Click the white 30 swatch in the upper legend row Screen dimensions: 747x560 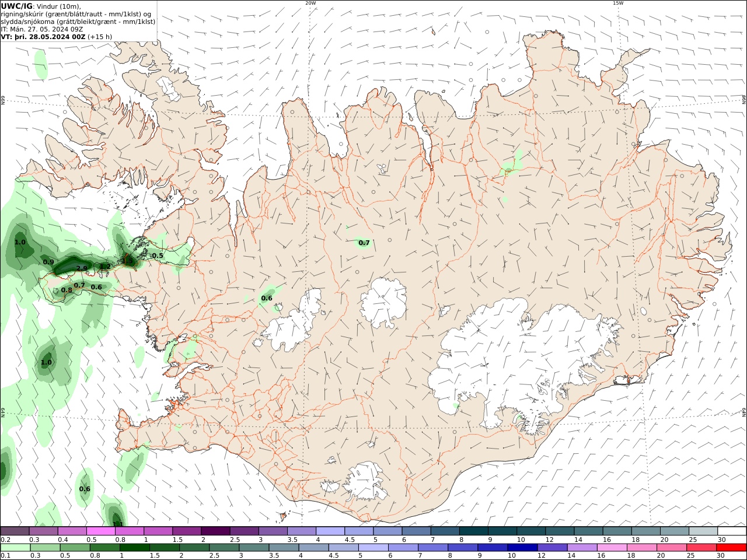pos(731,531)
